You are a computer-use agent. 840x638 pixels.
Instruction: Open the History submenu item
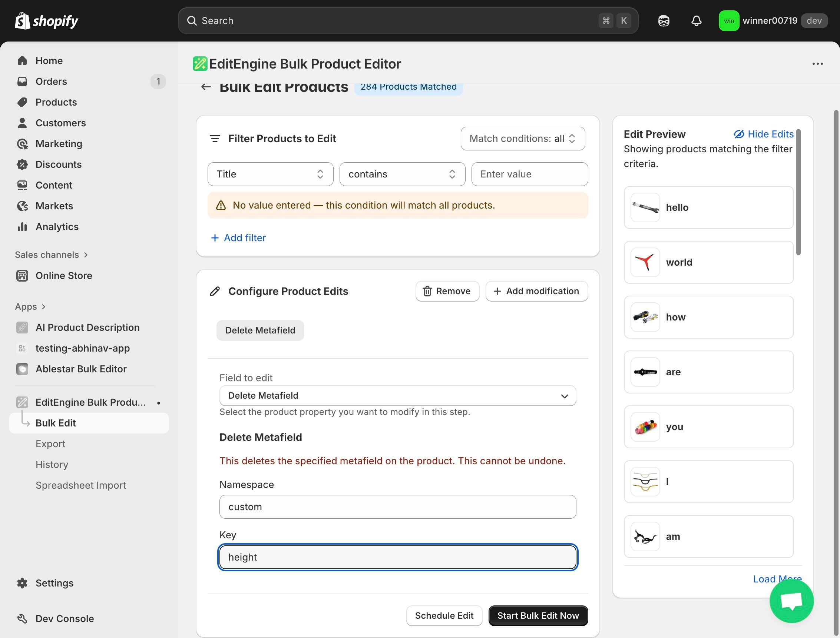tap(52, 465)
